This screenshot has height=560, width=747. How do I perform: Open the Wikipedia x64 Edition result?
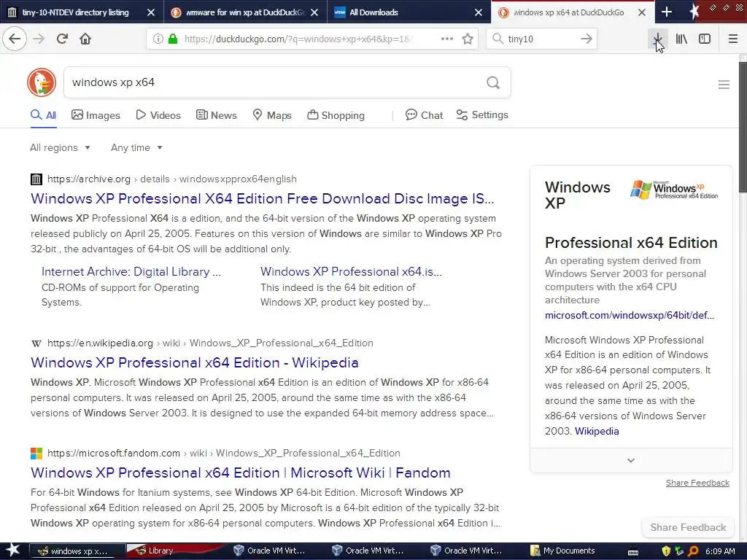point(194,363)
